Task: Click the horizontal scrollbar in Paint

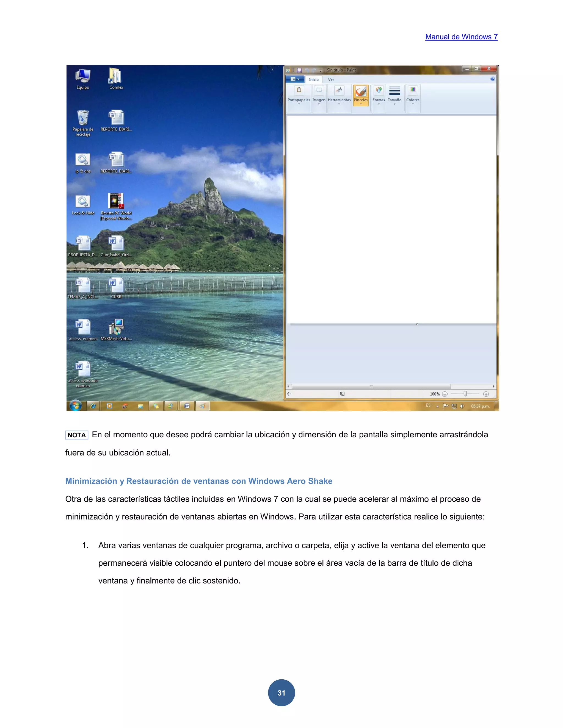Action: click(x=371, y=386)
